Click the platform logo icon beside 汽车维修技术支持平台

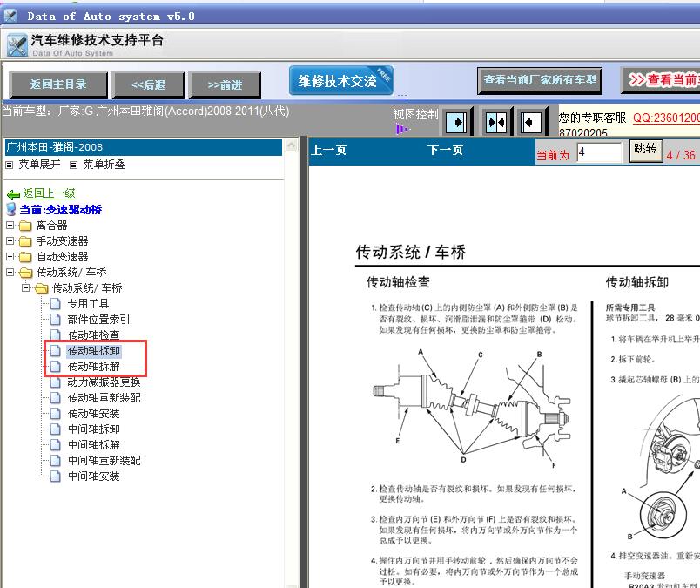[x=17, y=45]
